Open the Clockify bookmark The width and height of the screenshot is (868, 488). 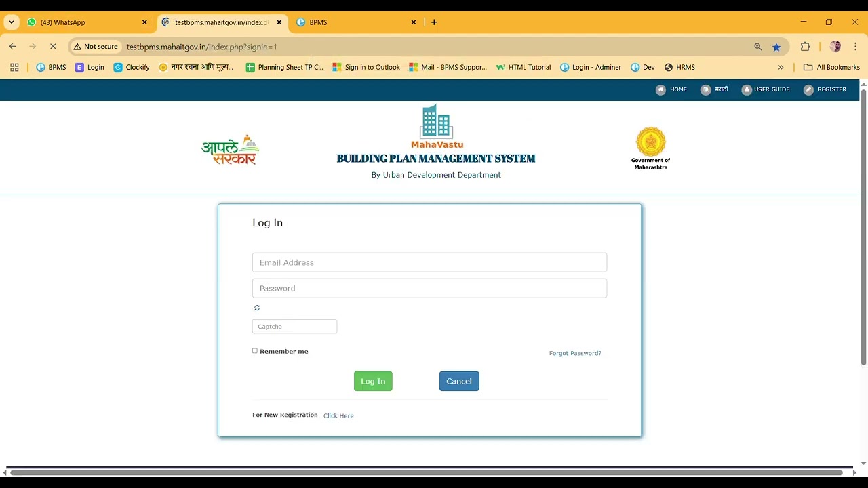[132, 67]
